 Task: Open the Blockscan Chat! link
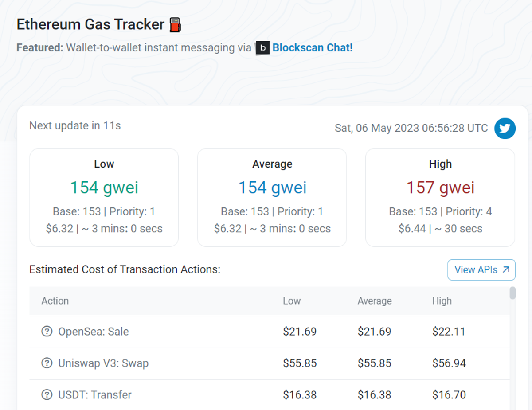313,48
